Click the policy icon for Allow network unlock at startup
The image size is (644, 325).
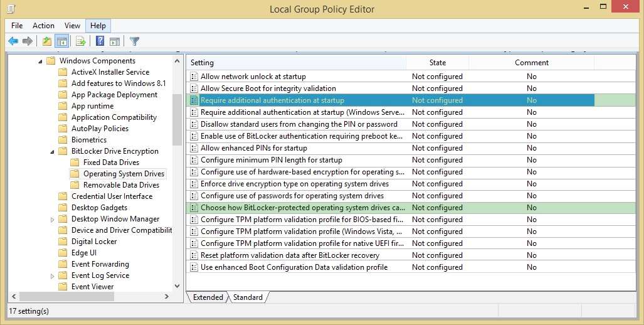194,77
